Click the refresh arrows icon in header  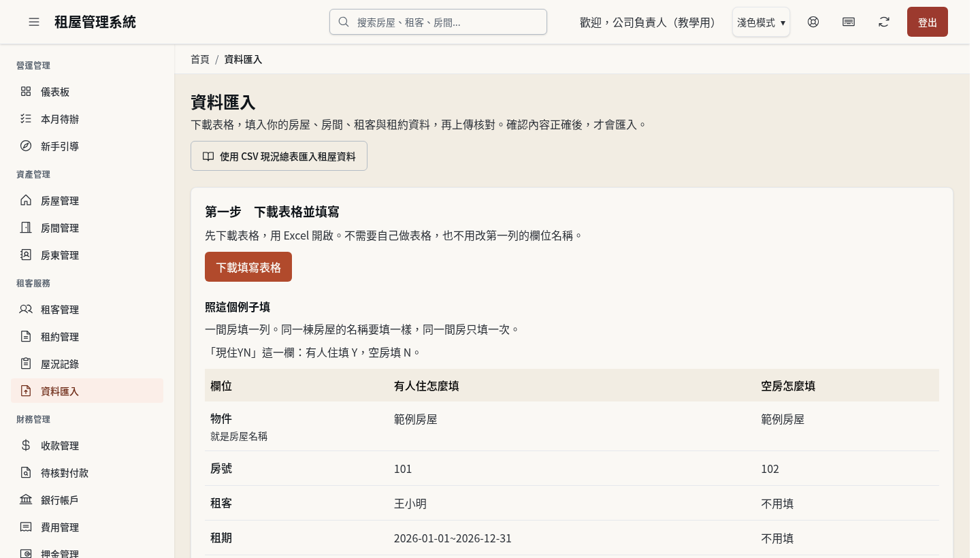coord(884,22)
